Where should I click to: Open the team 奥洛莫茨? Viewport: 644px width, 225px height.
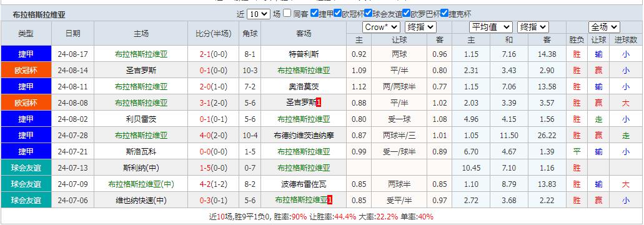coord(304,87)
